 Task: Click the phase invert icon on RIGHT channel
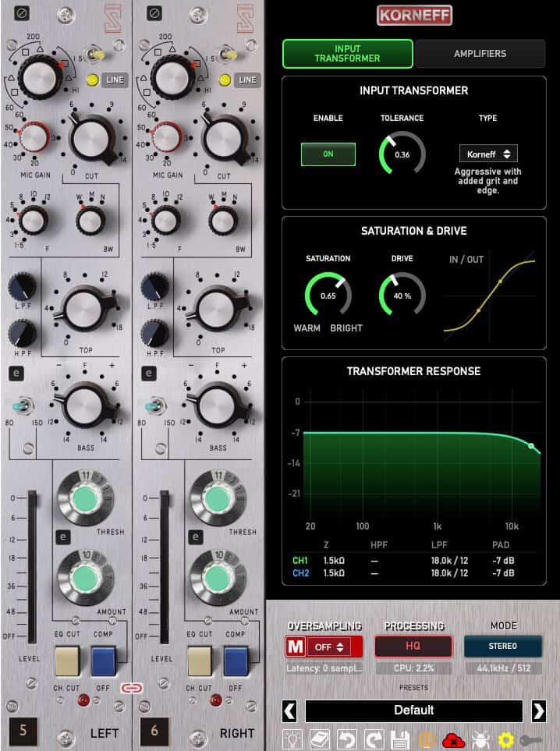pos(154,13)
